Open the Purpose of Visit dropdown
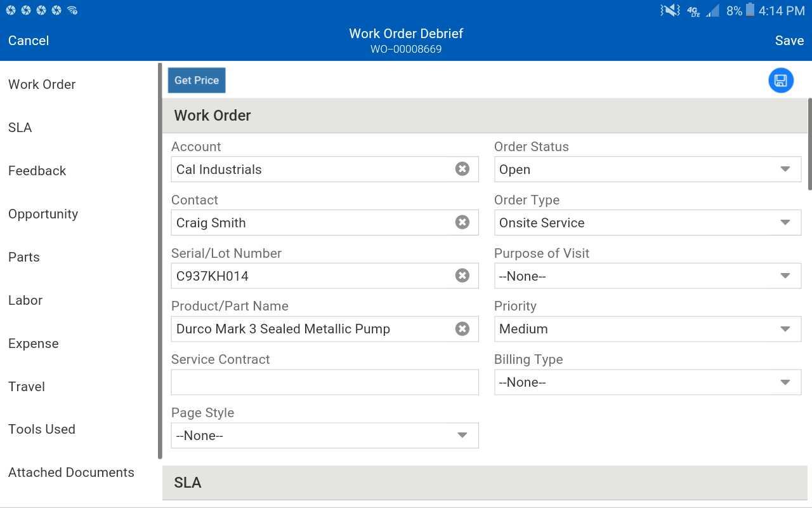812x508 pixels. [648, 276]
